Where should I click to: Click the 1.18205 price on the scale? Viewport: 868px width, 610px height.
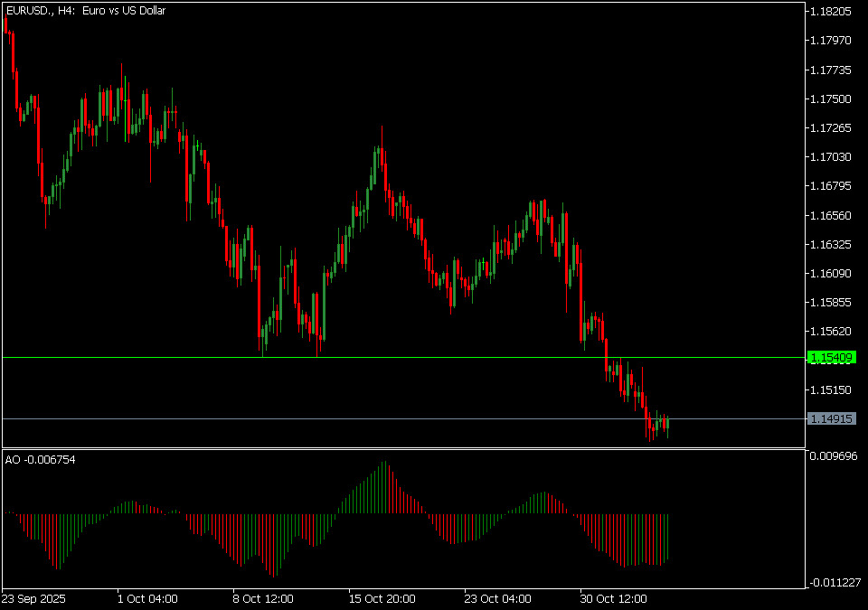pyautogui.click(x=830, y=12)
